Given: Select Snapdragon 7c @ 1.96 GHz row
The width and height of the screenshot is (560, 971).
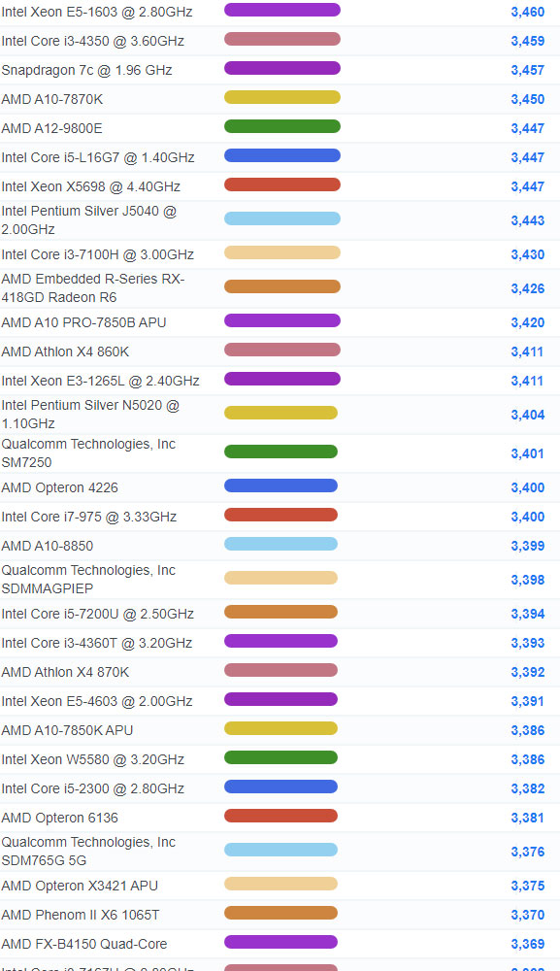Looking at the screenshot, I should click(x=86, y=70).
